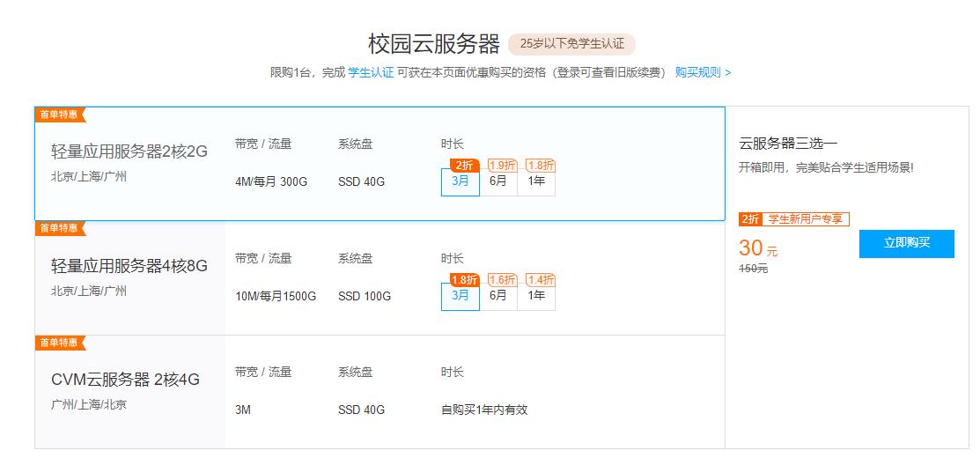Viewport: 980px width, 458px height.
Task: Click the 首单特惠 ribbon on the 2核2G card
Action: [x=60, y=114]
